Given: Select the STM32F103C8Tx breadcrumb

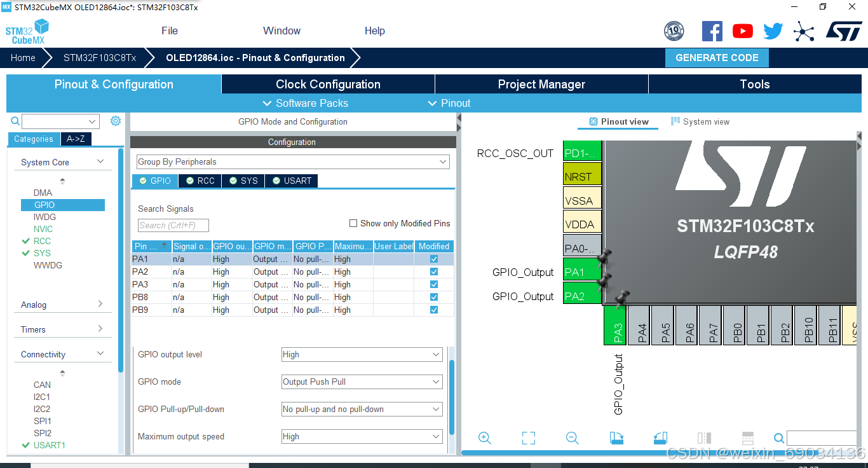Looking at the screenshot, I should [100, 57].
